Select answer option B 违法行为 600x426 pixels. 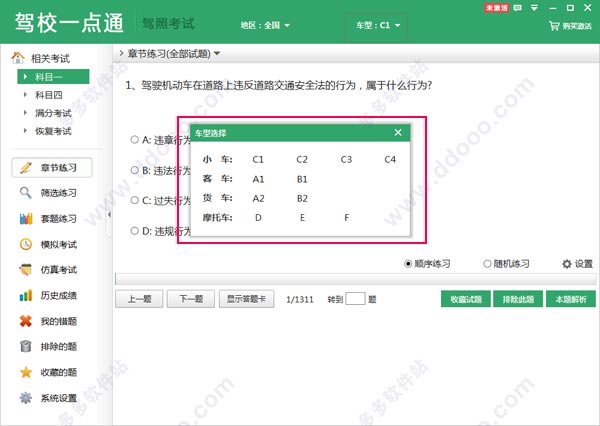pos(134,170)
